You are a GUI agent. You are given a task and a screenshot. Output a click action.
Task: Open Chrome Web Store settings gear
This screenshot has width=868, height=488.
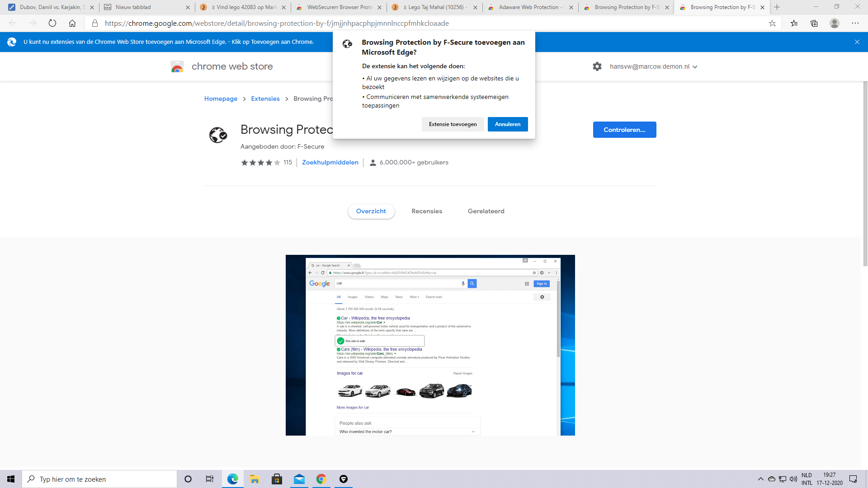click(x=597, y=66)
